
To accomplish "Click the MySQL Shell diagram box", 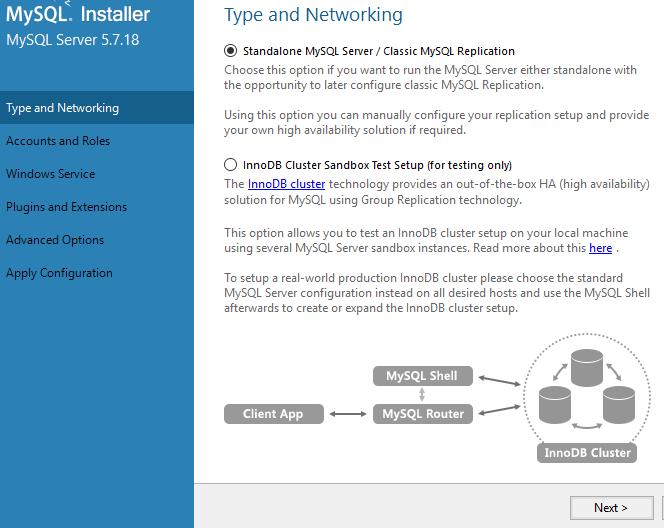I will tap(423, 376).
